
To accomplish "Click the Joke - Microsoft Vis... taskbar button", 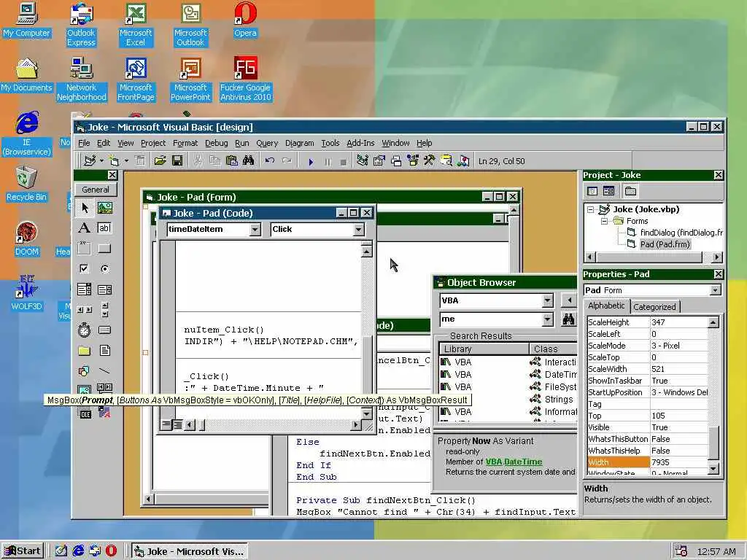I will (190, 551).
